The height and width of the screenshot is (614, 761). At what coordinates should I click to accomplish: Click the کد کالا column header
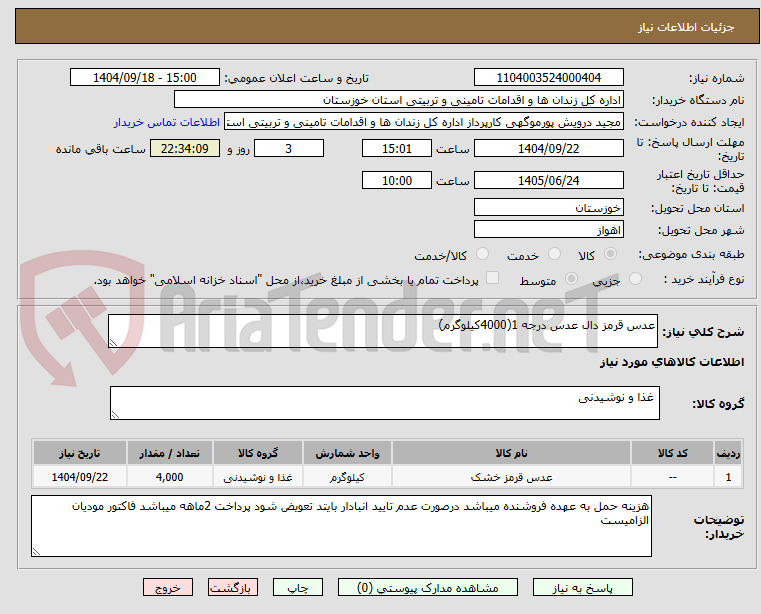coord(672,453)
